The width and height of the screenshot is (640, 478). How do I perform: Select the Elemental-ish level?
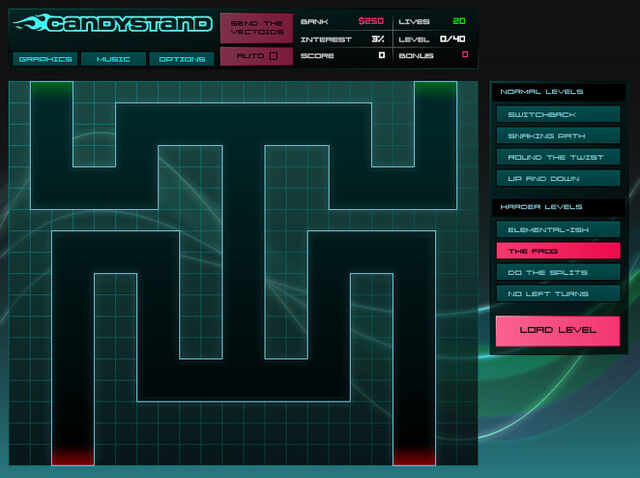click(558, 229)
